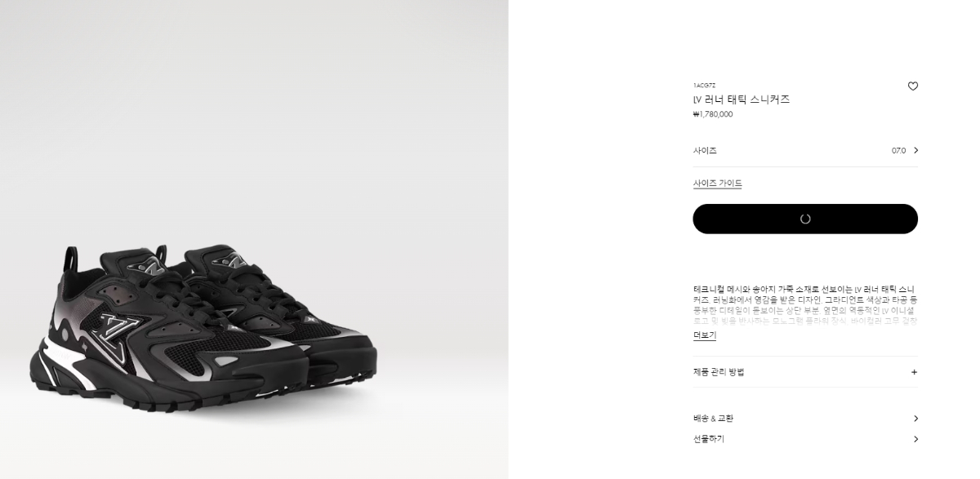The height and width of the screenshot is (479, 980).
Task: Add sneaker to wishlist with heart icon
Action: [x=913, y=86]
